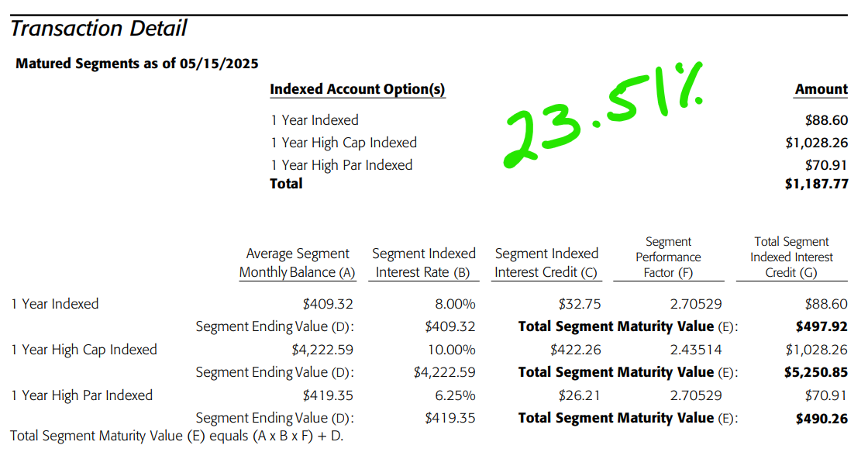868x459 pixels.
Task: Click the formula note about (A x B x F) + D
Action: 177,436
